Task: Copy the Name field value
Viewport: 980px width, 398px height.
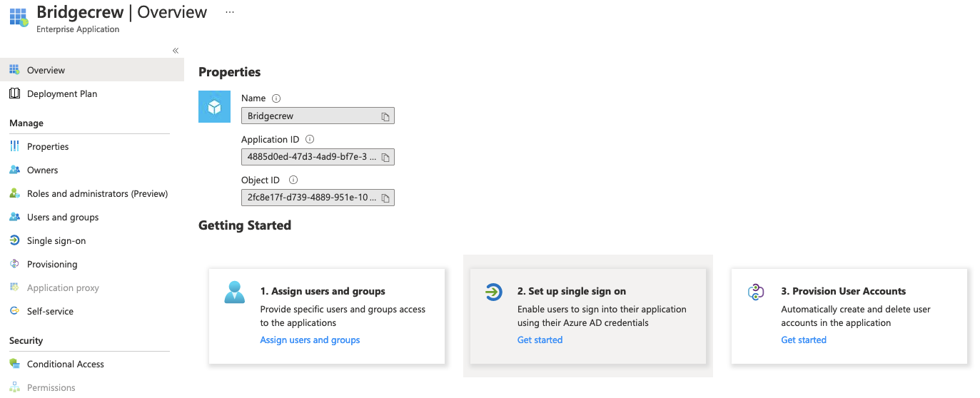Action: (385, 116)
